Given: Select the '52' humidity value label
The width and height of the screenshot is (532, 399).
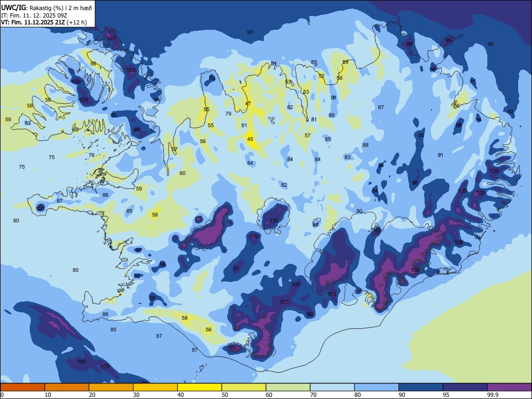Looking at the screenshot, I should click(321, 76).
